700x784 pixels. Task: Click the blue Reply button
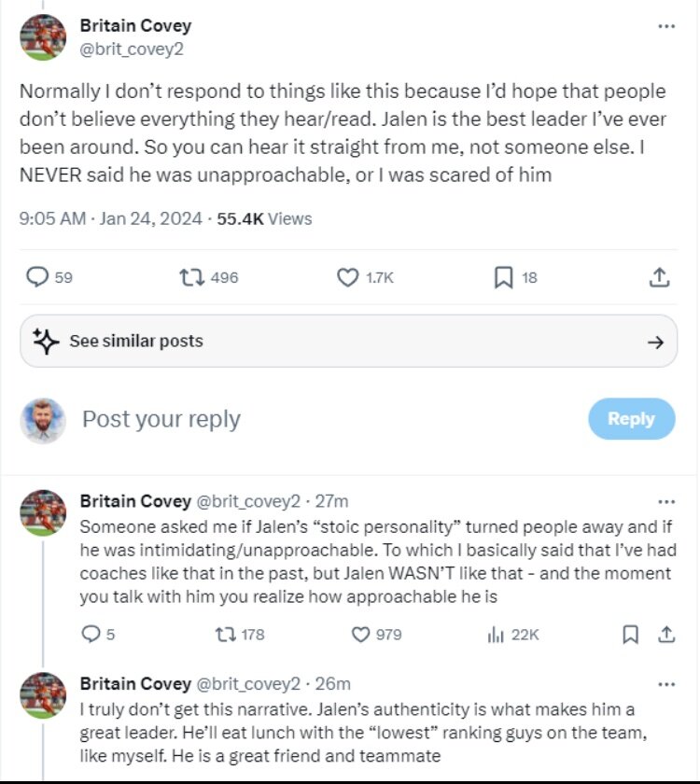pos(631,418)
